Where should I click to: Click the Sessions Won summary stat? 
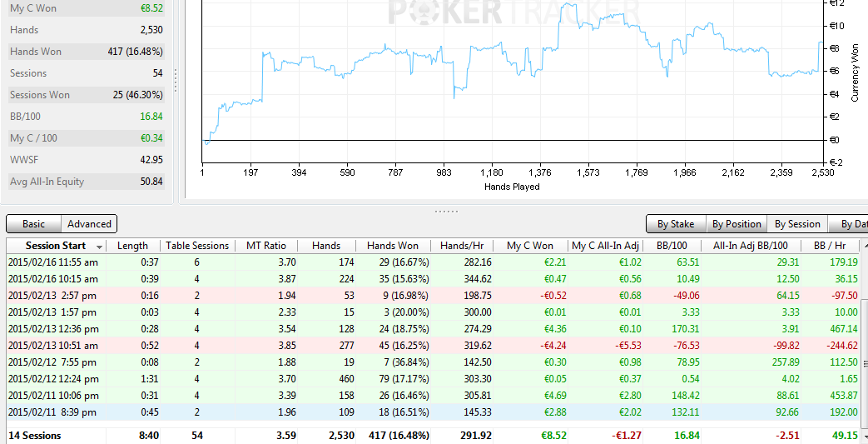point(87,95)
